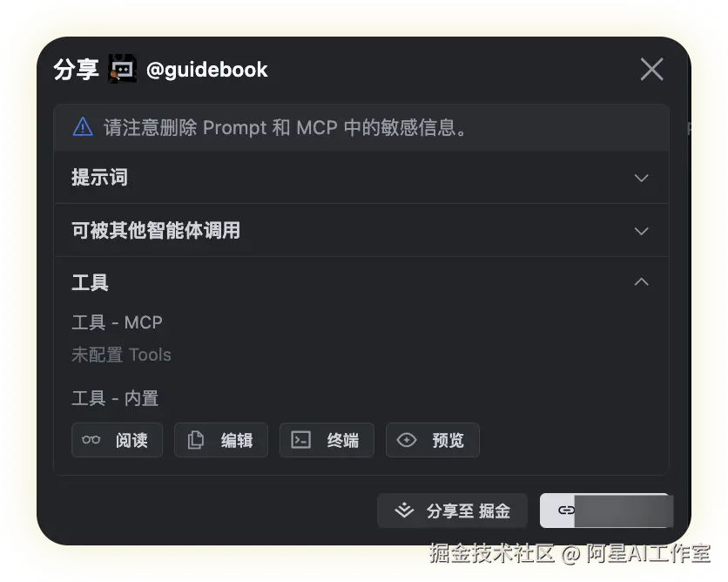Close the 分享 dialog with X
Viewport: 728px width, 582px height.
652,69
